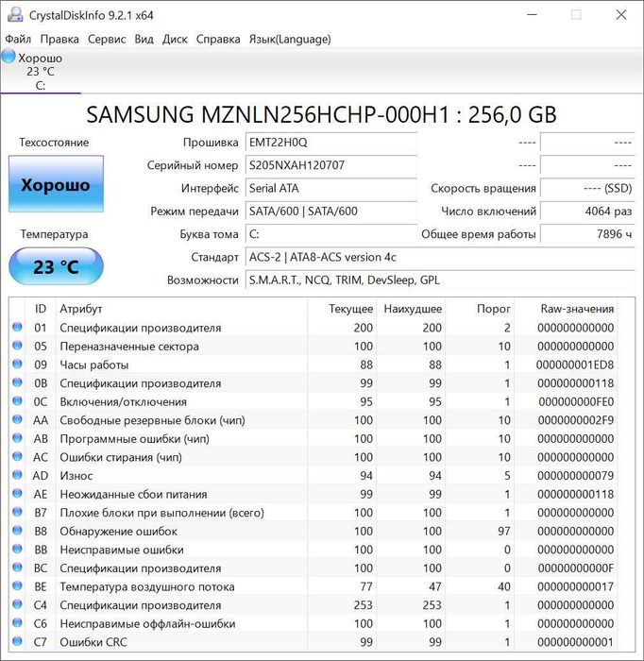Click worst value 47 in airflow temperature row
Screen dimensions: 644x661
point(435,586)
